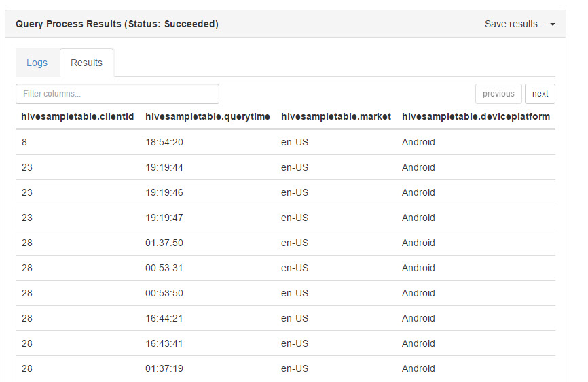Click the hivesampletable.querytime column header

point(208,116)
